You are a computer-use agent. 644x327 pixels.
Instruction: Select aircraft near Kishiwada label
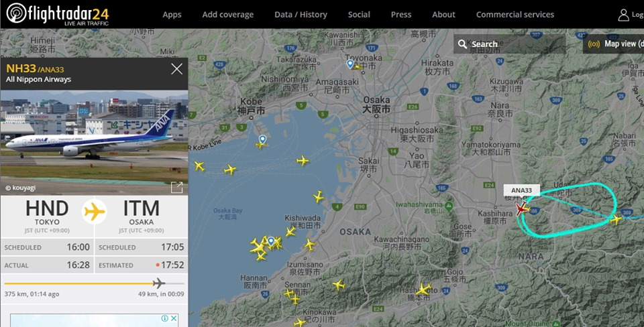tap(290, 232)
